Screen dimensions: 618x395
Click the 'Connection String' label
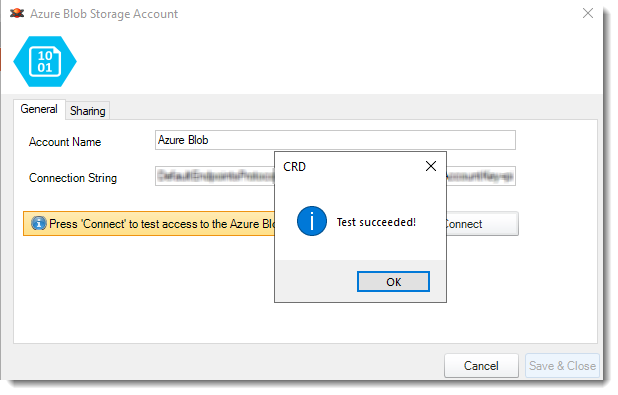click(73, 178)
